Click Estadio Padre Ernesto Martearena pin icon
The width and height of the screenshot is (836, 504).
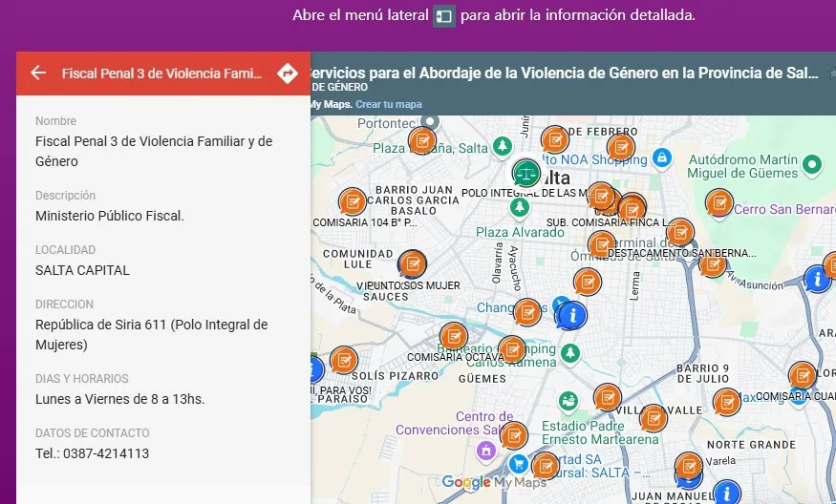568,401
